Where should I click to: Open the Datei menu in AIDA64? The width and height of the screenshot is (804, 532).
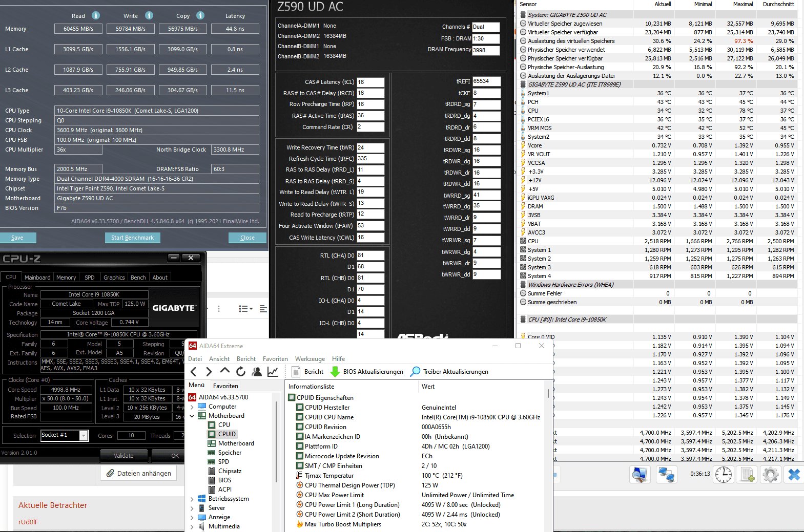click(x=195, y=359)
